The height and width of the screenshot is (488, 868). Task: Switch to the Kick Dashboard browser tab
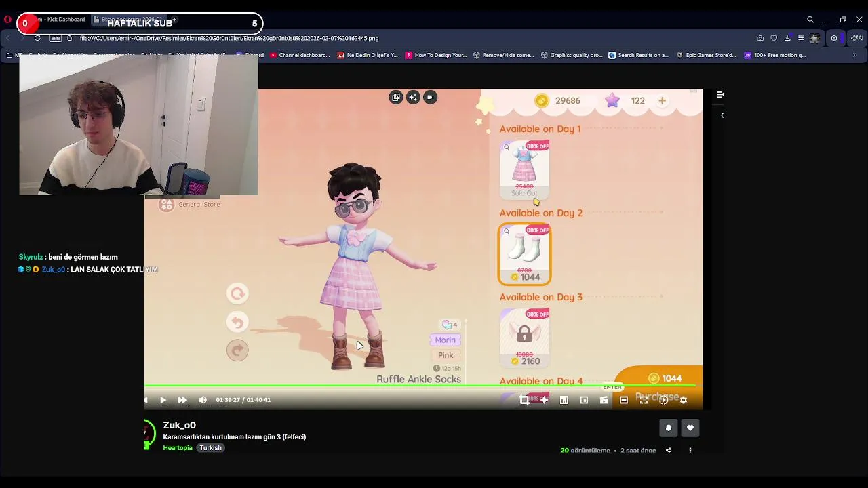(x=62, y=20)
